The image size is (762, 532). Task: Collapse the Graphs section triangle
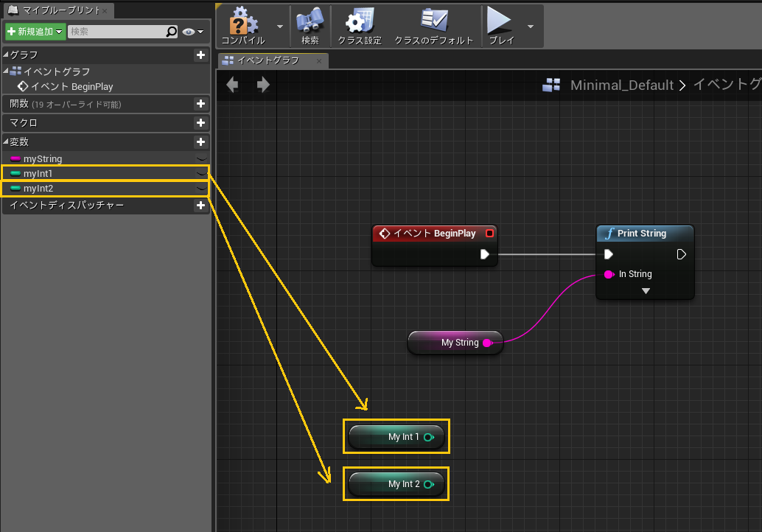[x=6, y=54]
